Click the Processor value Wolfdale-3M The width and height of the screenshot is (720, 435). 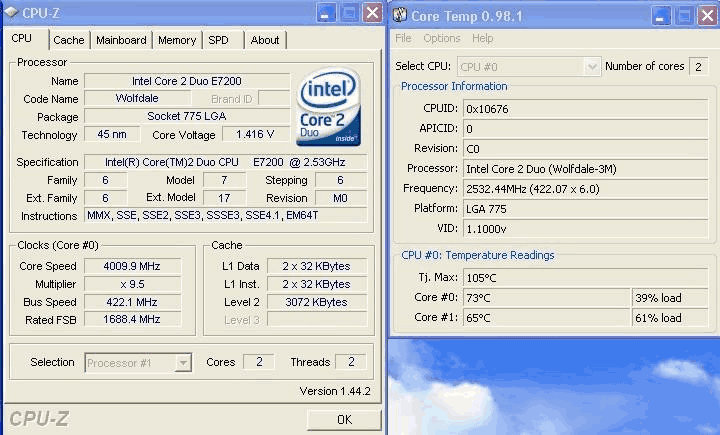click(585, 169)
